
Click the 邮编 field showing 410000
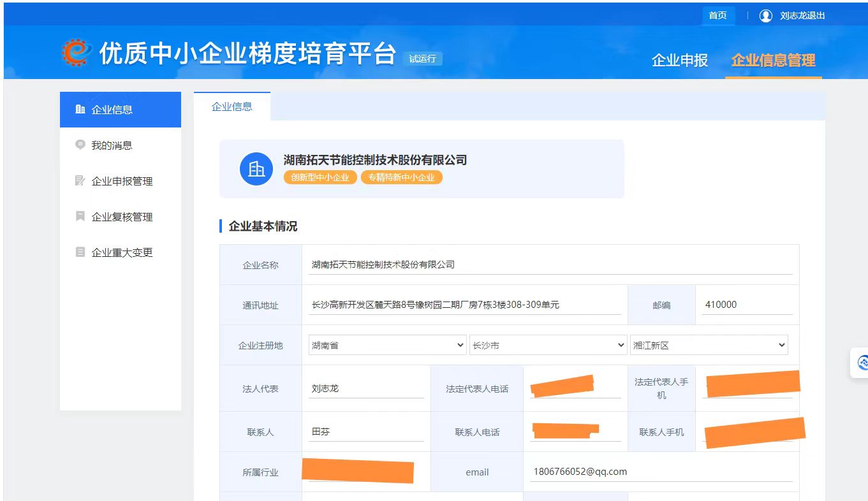point(747,305)
